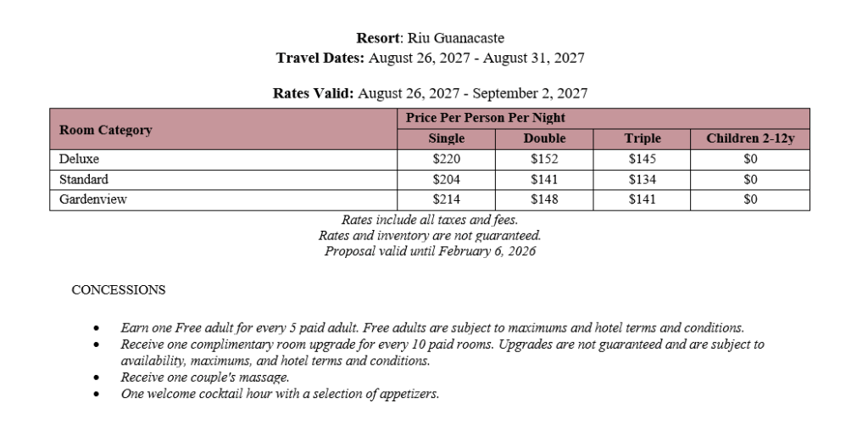
Task: Click the Triple column header
Action: coord(642,138)
